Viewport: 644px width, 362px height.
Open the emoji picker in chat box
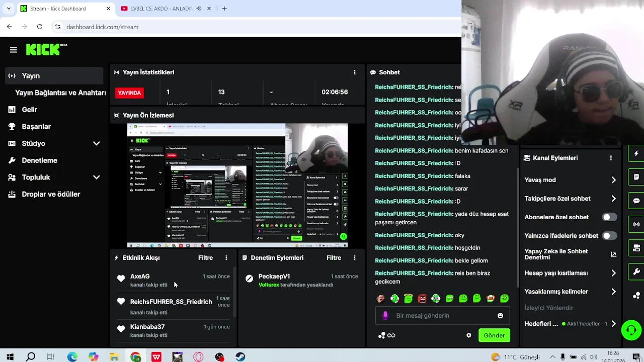[500, 316]
